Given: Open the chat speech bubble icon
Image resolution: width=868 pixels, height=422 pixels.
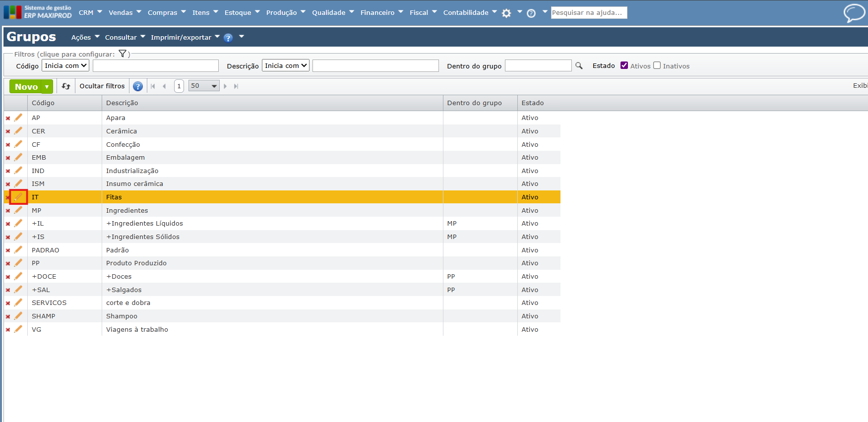Looking at the screenshot, I should tap(854, 13).
